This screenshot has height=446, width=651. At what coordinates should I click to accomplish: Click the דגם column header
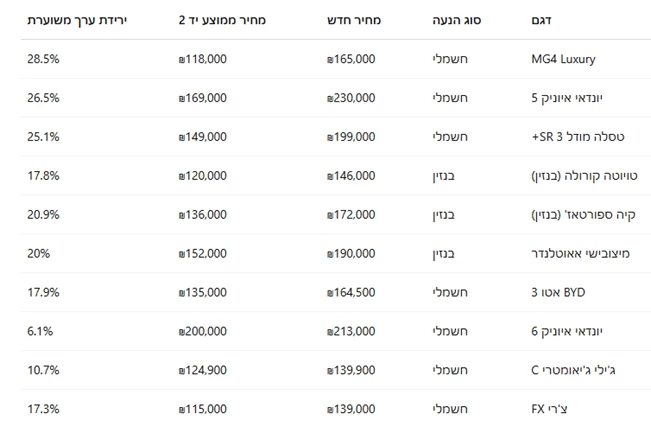click(541, 20)
